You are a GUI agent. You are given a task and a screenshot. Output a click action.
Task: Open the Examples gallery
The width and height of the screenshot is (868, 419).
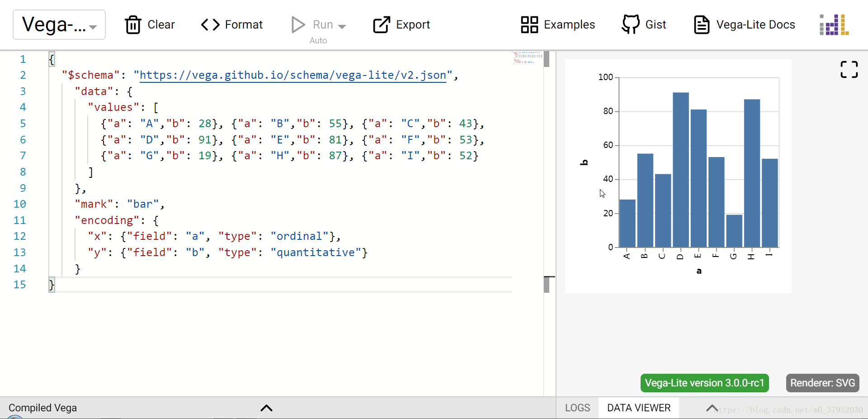[x=569, y=24]
